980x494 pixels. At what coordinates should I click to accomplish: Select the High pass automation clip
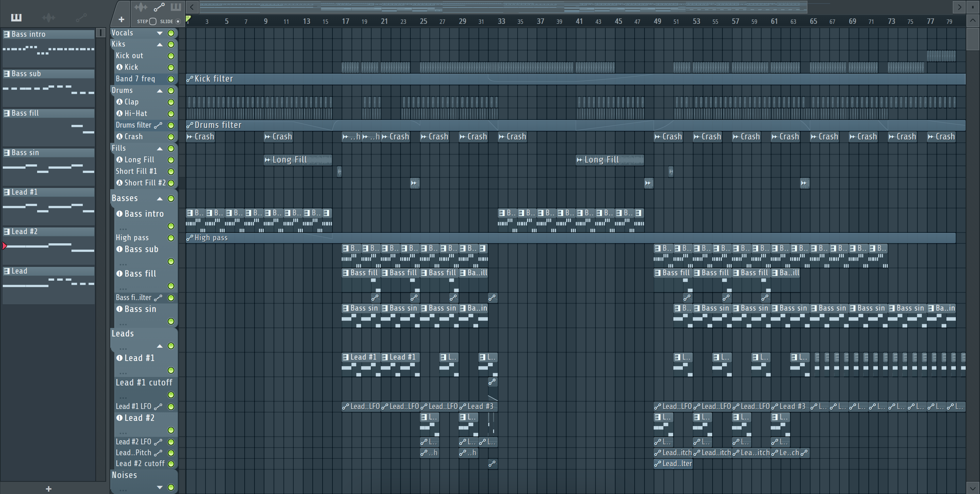click(571, 238)
